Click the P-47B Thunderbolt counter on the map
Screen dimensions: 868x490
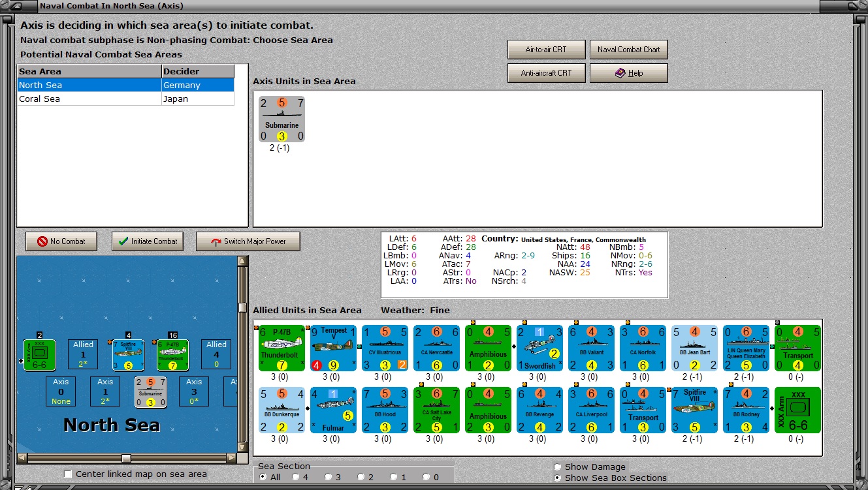(x=173, y=355)
